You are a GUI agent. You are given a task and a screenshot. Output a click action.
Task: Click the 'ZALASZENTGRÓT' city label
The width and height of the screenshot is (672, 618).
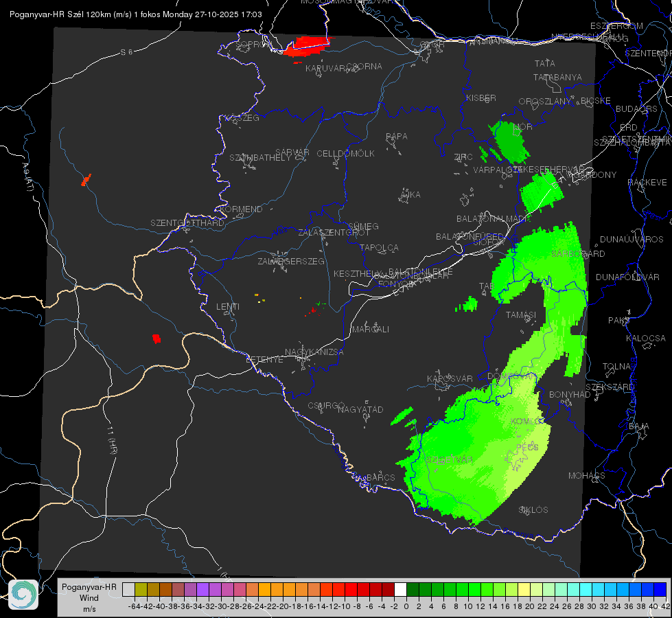tap(334, 233)
